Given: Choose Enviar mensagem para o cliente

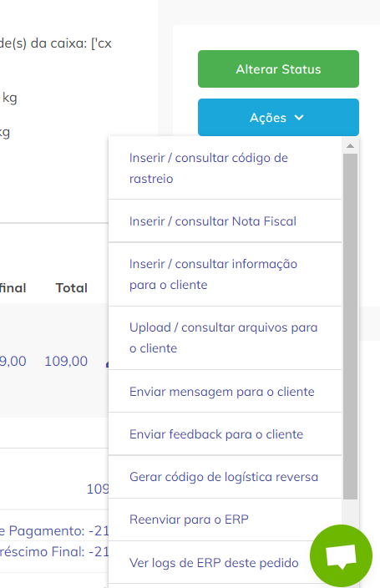Looking at the screenshot, I should pyautogui.click(x=225, y=392).
